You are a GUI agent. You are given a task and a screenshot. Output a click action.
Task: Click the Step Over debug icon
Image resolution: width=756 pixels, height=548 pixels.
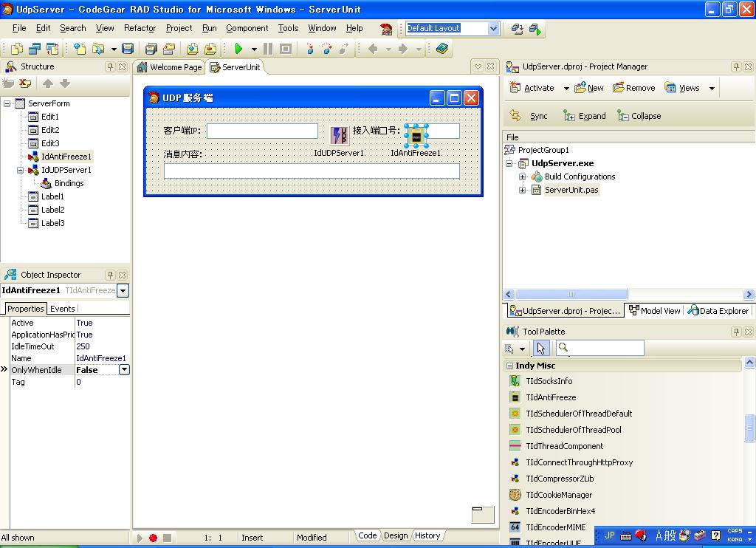point(327,49)
